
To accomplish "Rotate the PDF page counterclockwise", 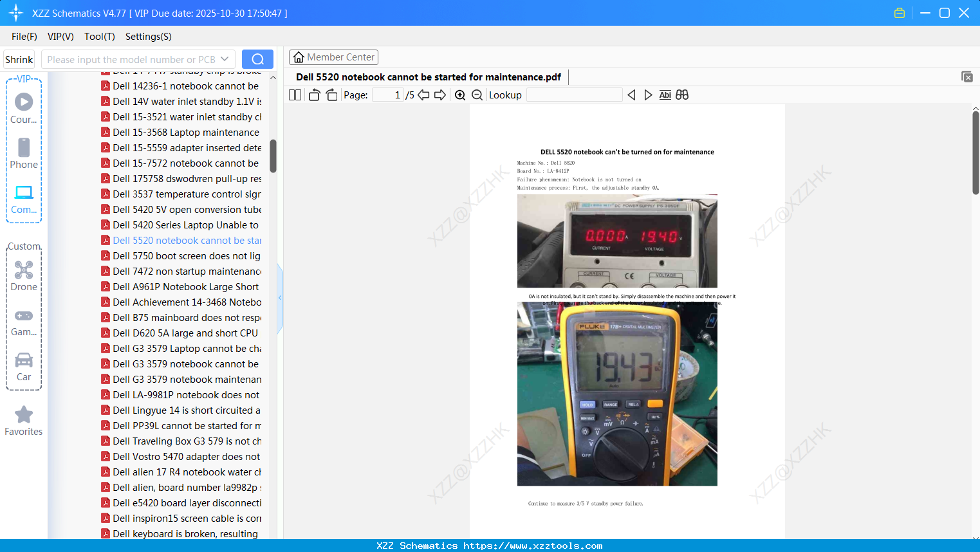I will click(x=314, y=95).
